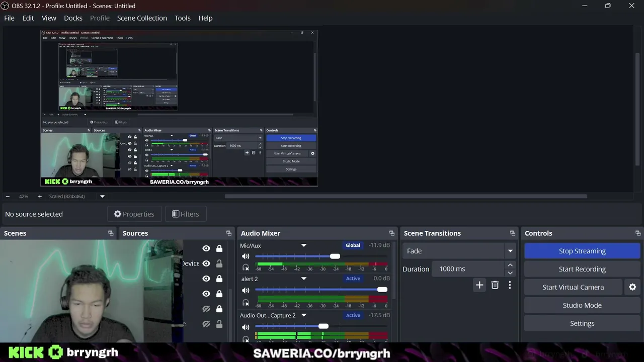Click the OBS logo in title bar

(x=5, y=6)
